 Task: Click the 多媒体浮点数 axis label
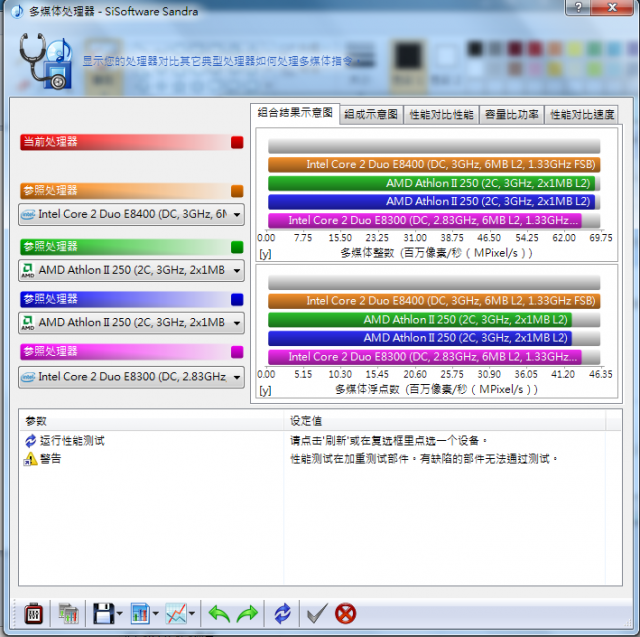click(436, 390)
